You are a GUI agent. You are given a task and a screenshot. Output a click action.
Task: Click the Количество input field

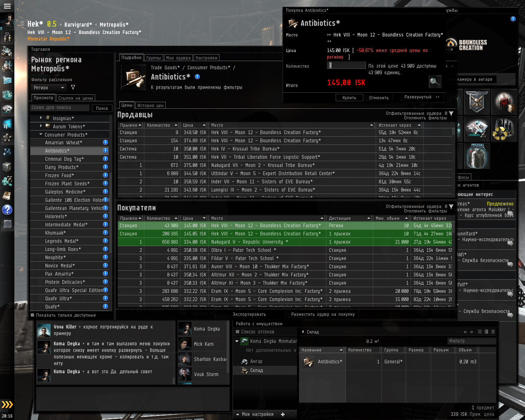[x=346, y=65]
